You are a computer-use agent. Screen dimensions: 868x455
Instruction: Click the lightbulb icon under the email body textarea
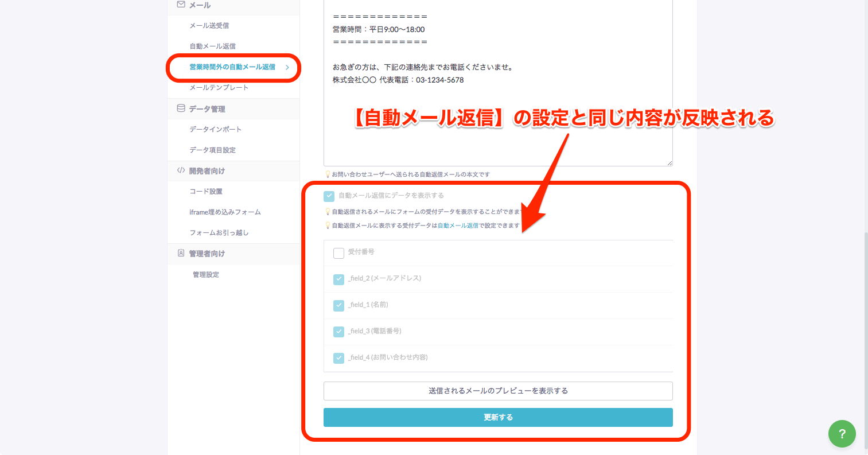click(x=328, y=174)
